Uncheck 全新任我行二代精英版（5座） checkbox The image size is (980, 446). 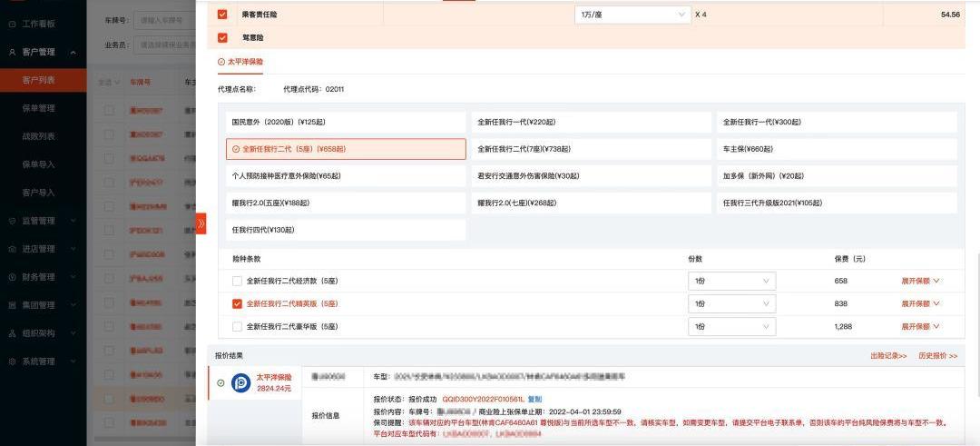(x=237, y=304)
